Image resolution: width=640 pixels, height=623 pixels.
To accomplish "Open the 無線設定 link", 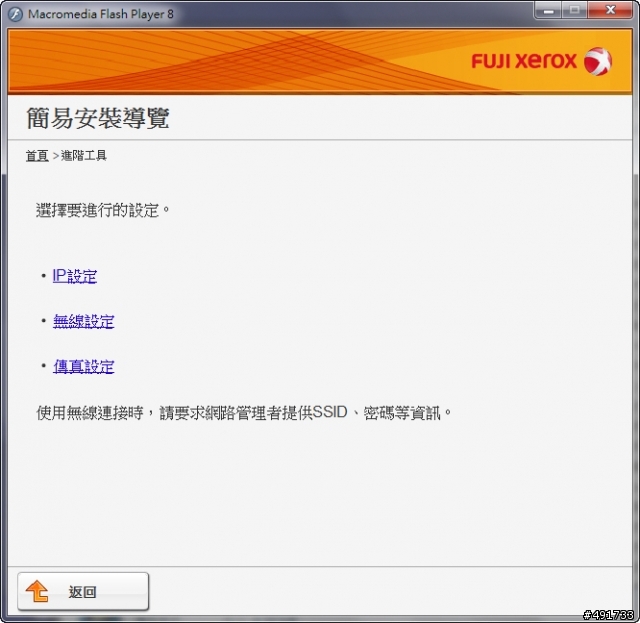I will pos(83,321).
